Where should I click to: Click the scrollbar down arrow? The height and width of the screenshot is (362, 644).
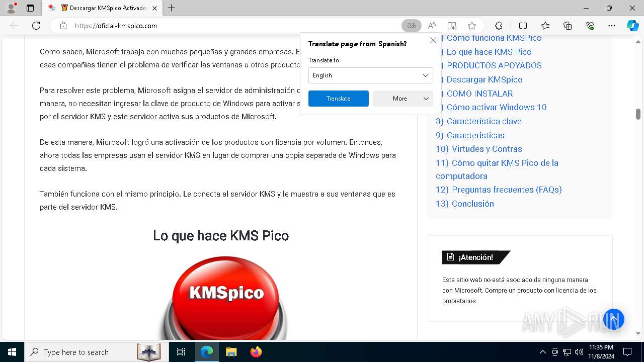click(638, 333)
